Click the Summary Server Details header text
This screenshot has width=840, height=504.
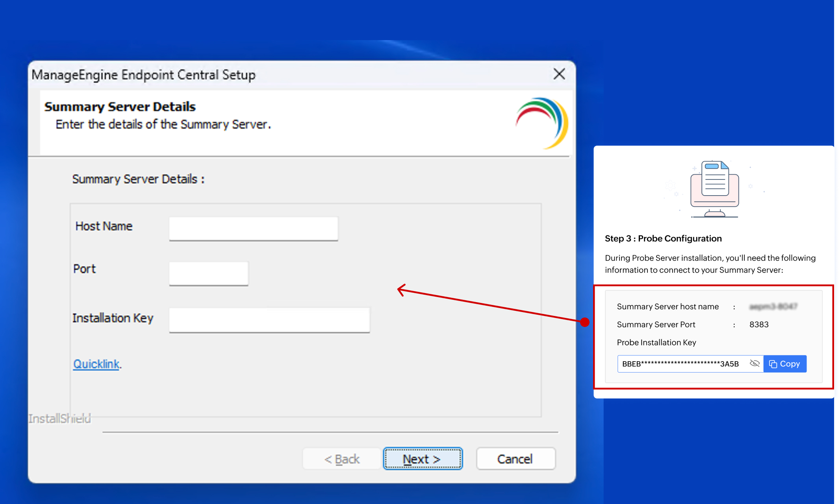(x=120, y=107)
